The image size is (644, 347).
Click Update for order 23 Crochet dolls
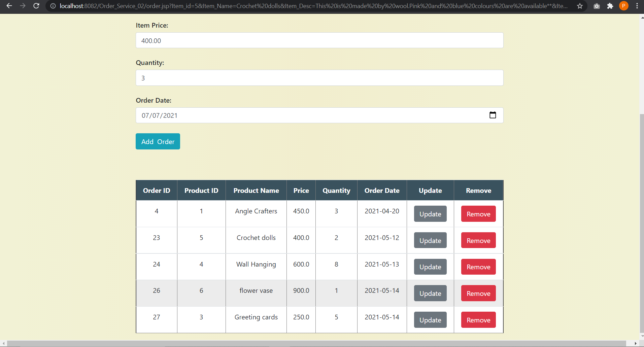click(x=430, y=240)
